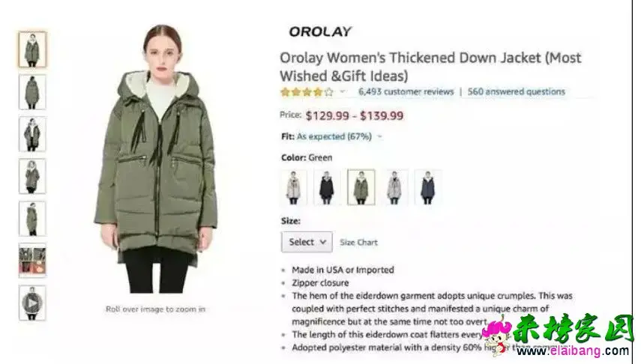Expand the star rating breakdown arrow
The width and height of the screenshot is (641, 364).
click(343, 91)
